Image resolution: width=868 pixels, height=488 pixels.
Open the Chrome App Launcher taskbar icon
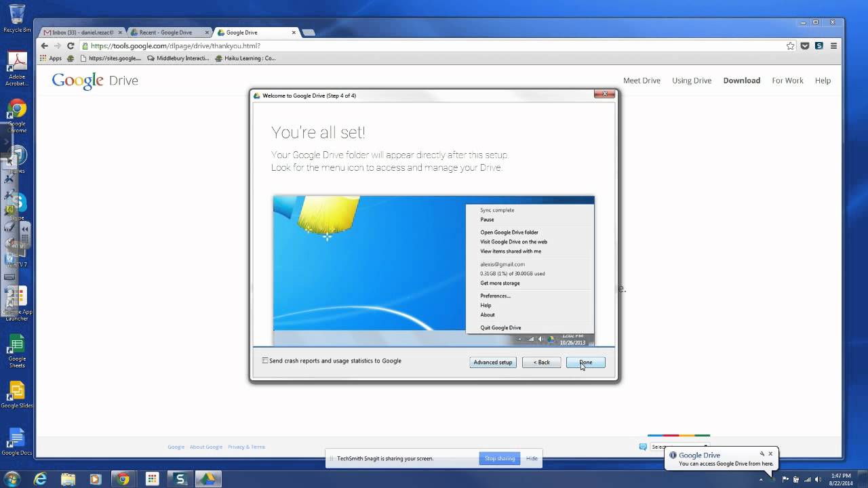(152, 479)
